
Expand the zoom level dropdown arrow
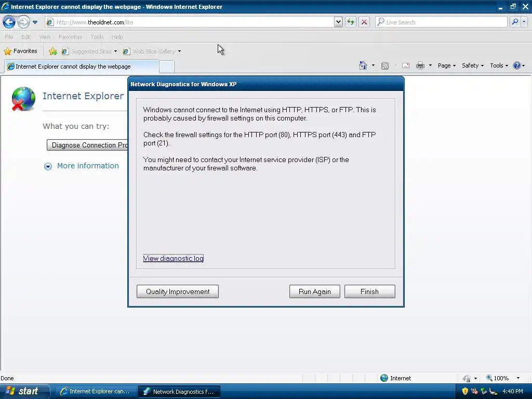(x=518, y=378)
